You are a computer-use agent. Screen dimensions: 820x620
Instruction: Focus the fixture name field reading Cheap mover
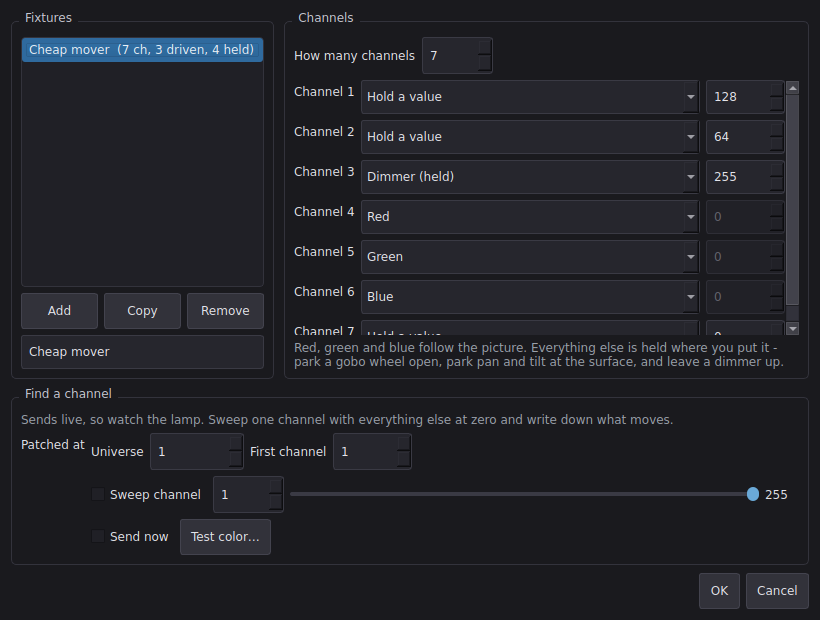(x=142, y=352)
